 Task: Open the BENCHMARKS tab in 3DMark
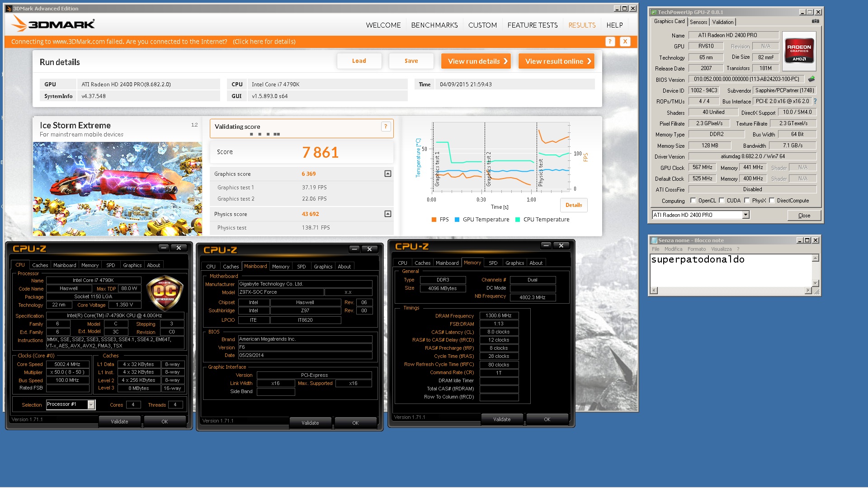434,25
